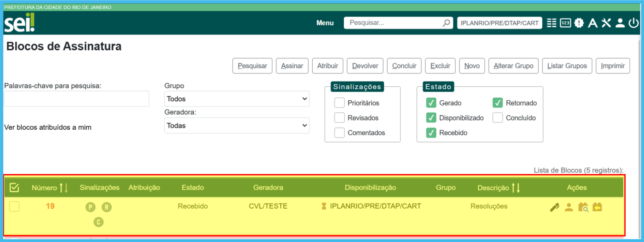Open the Menu in the top bar
Screen dimensions: 644x242
point(325,23)
